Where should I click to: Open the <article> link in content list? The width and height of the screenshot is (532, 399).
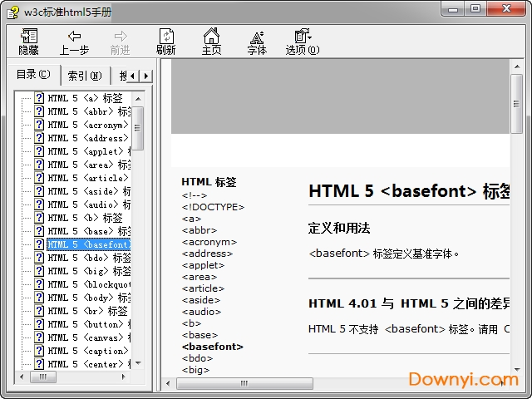click(x=203, y=288)
